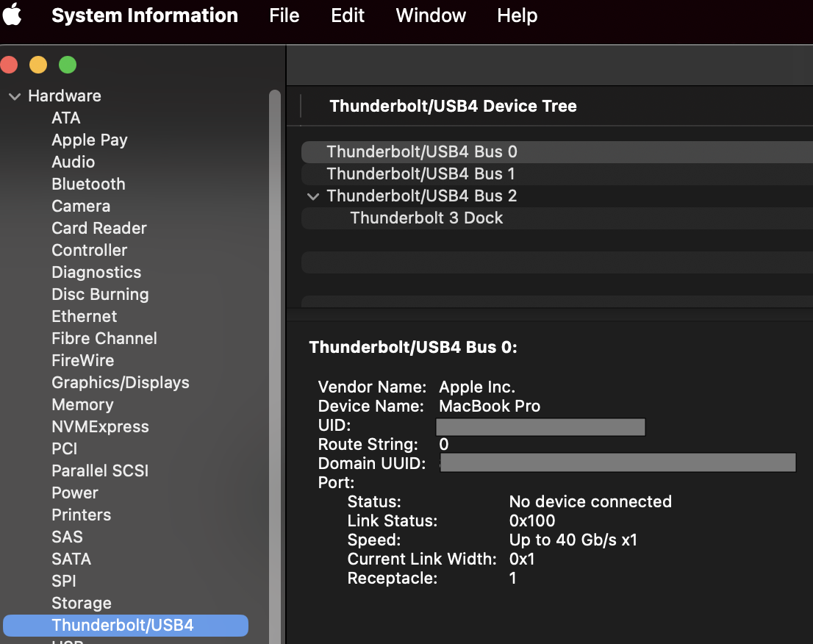Click the MacBook Pro device name value

click(x=490, y=406)
